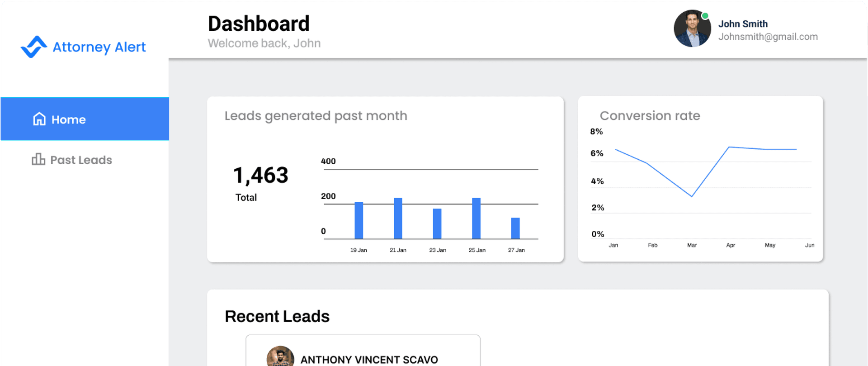
Task: Click the 27 Jan bar in leads chart
Action: pyautogui.click(x=515, y=228)
